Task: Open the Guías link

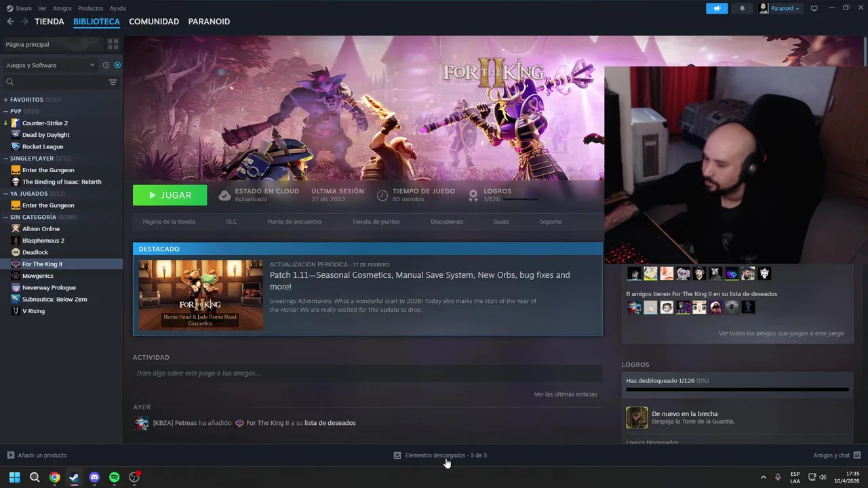Action: [501, 222]
